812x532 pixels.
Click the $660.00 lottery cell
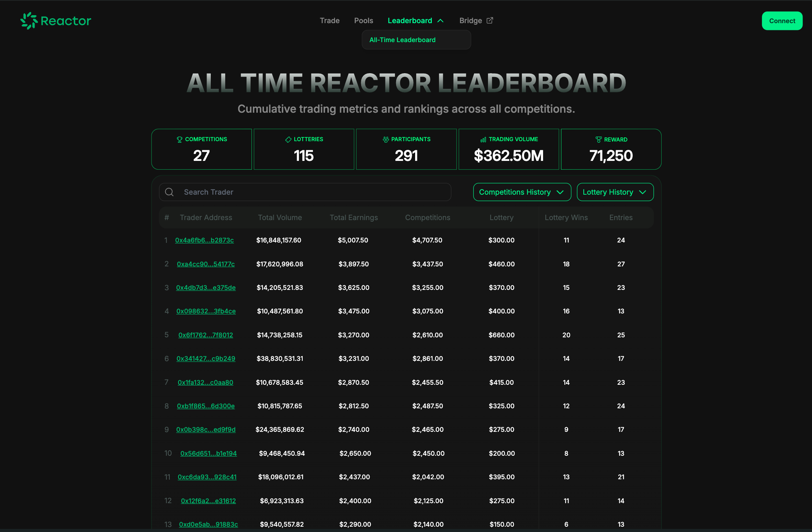click(x=501, y=335)
